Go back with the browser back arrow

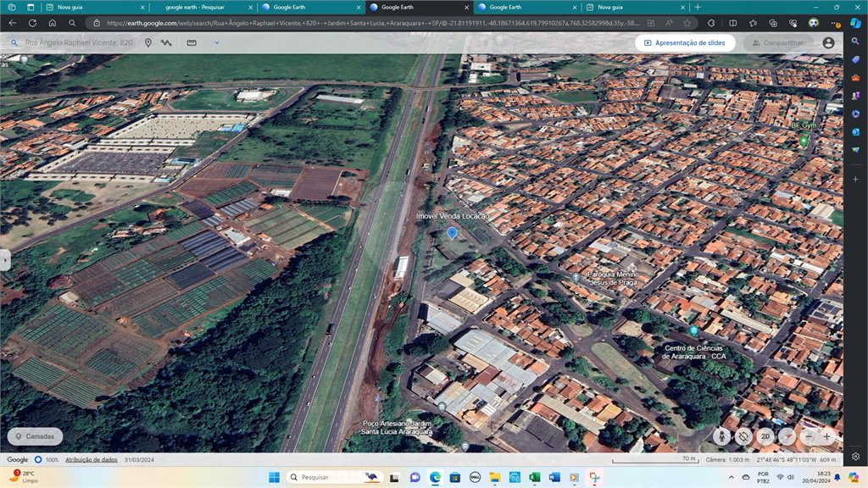12,23
